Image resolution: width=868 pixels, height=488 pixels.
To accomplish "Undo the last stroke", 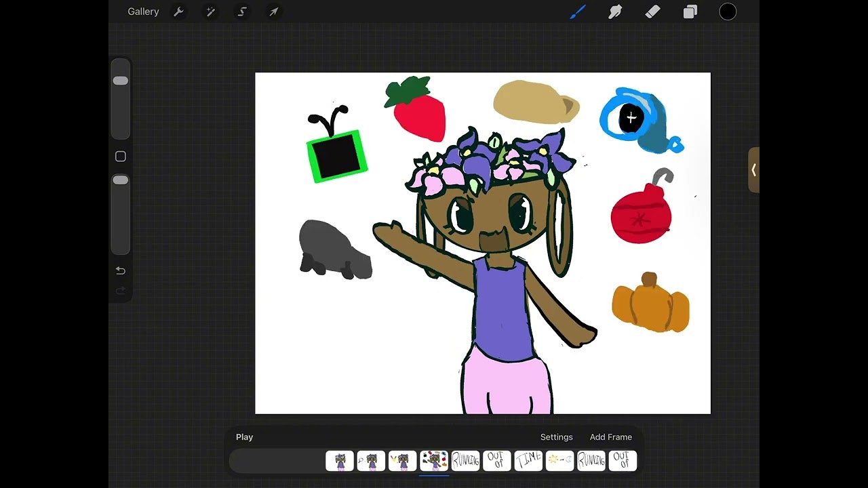I will [x=120, y=270].
